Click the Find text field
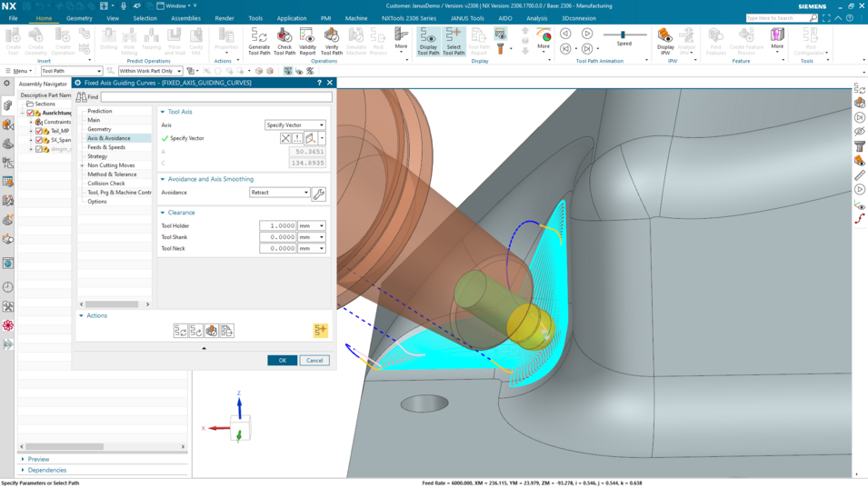The width and height of the screenshot is (868, 488). point(216,97)
